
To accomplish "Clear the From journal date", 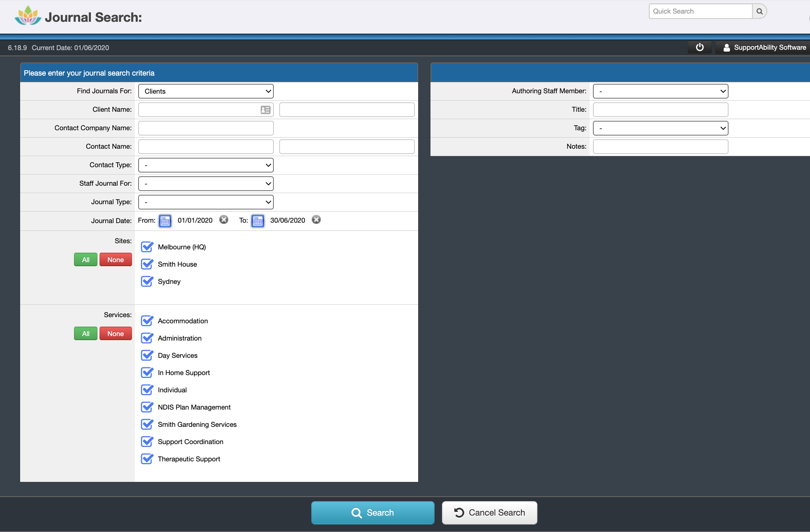I will click(224, 220).
